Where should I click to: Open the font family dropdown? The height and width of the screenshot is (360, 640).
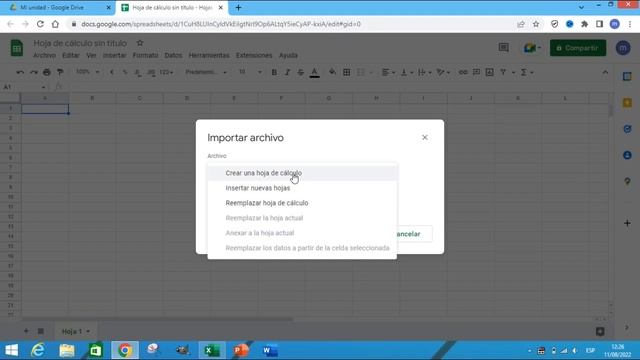(x=206, y=72)
